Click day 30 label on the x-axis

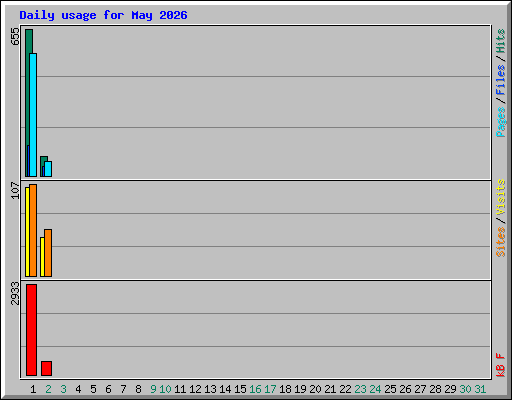coord(465,389)
